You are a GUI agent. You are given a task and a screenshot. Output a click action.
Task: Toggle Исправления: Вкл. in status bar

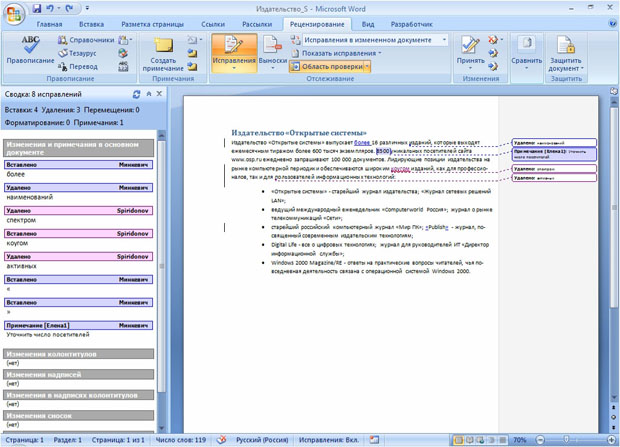tap(329, 440)
